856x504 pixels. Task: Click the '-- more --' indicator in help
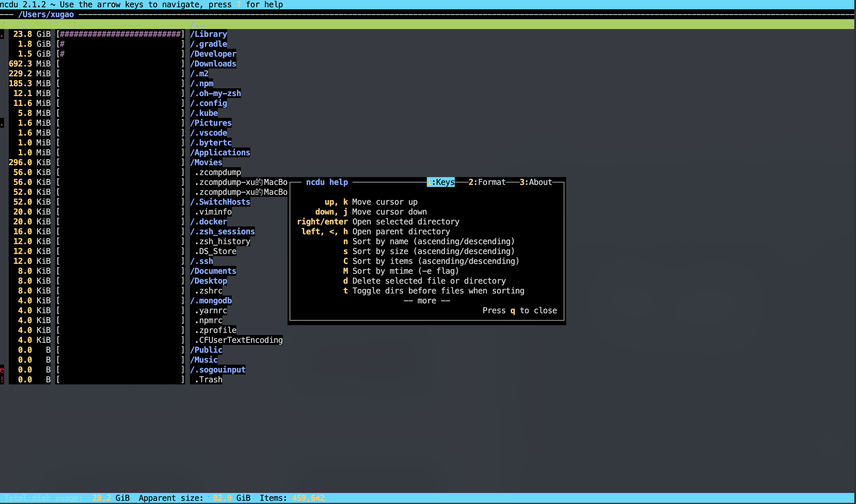(x=427, y=300)
